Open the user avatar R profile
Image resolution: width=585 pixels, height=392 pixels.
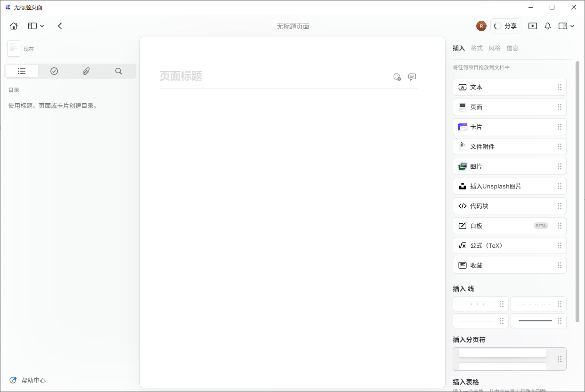pyautogui.click(x=481, y=26)
